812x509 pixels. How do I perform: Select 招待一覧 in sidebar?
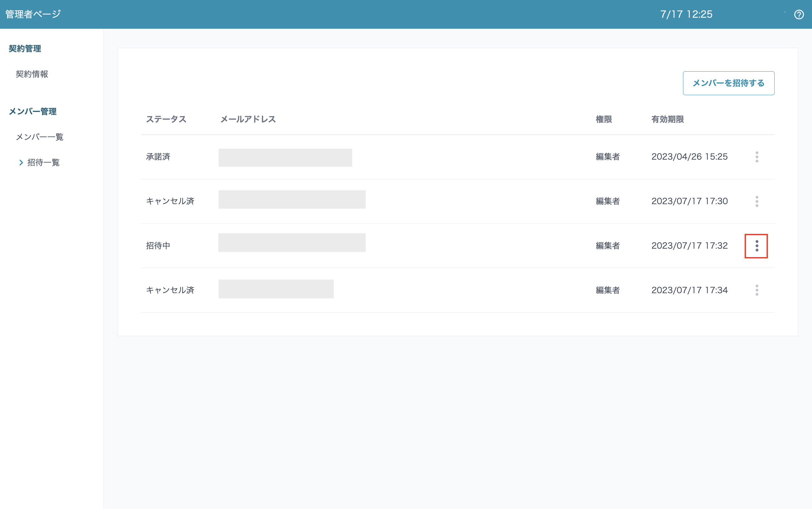pos(44,163)
